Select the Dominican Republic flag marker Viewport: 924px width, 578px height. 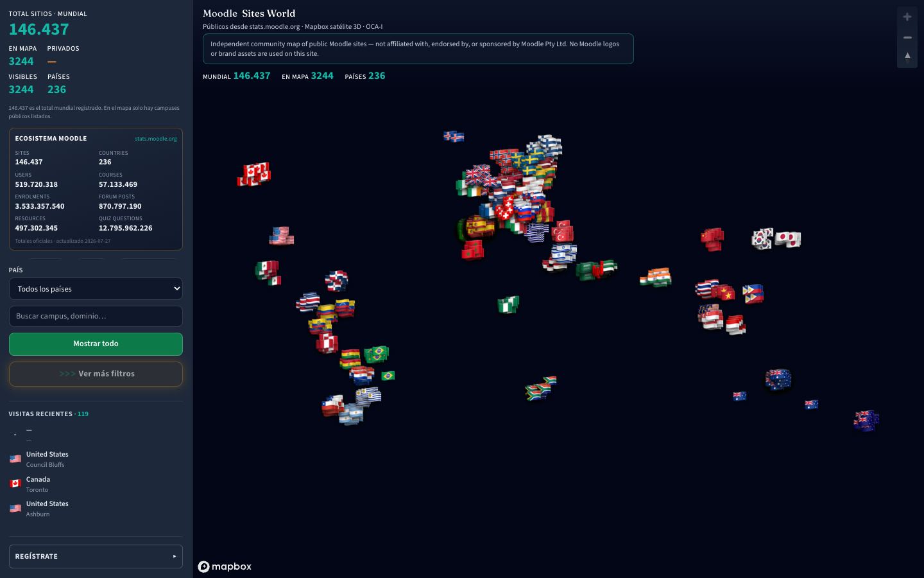[x=336, y=281]
